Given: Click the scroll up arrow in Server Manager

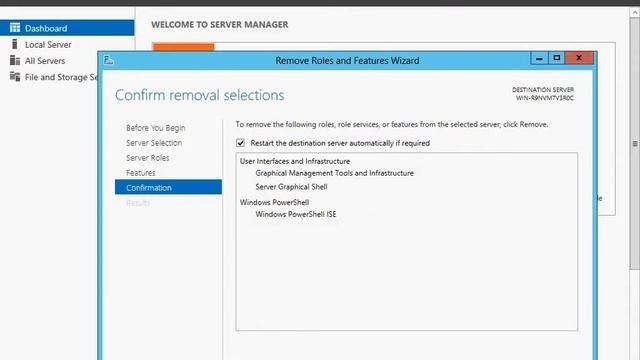Looking at the screenshot, I should pyautogui.click(x=635, y=13).
